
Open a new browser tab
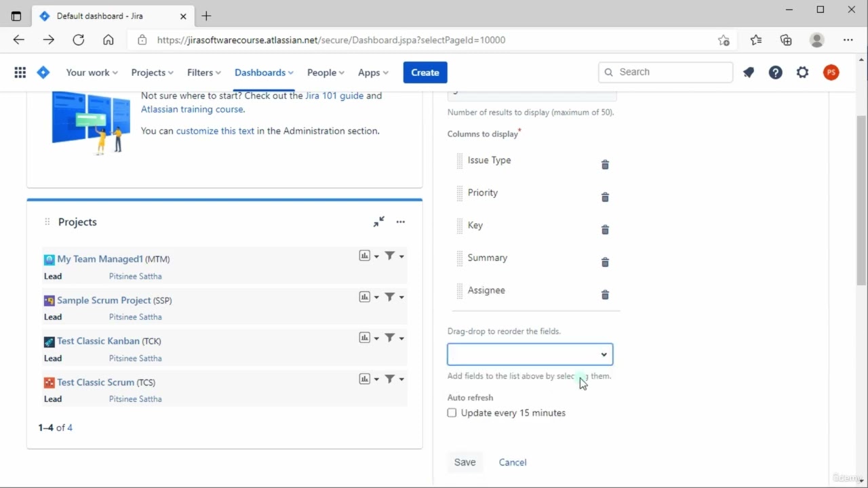pyautogui.click(x=206, y=16)
